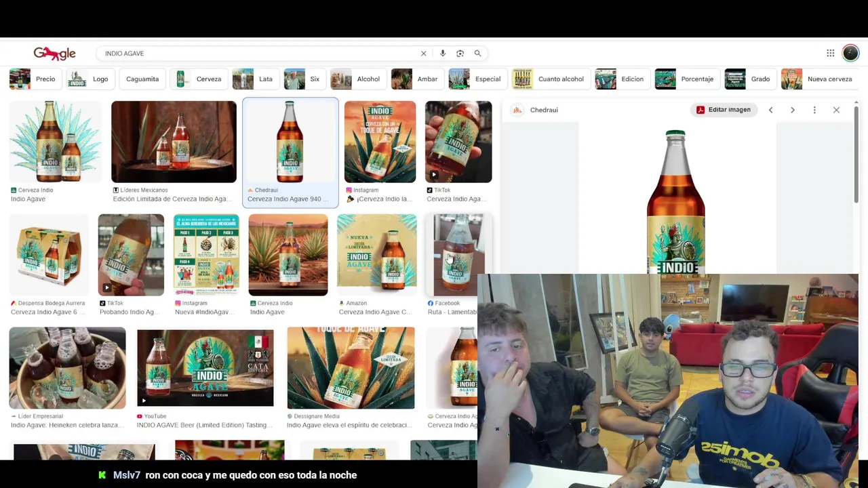Open the Facebook Ruta Lamentab thumbnail
Image resolution: width=868 pixels, height=488 pixels.
point(458,255)
